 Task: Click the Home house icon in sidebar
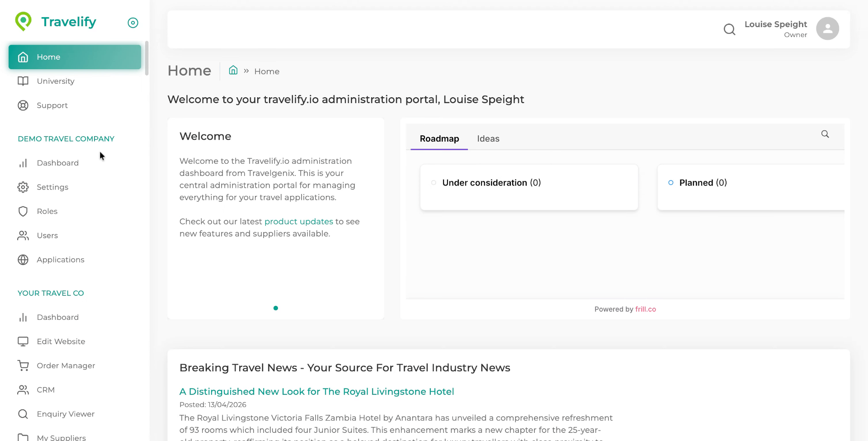point(23,57)
